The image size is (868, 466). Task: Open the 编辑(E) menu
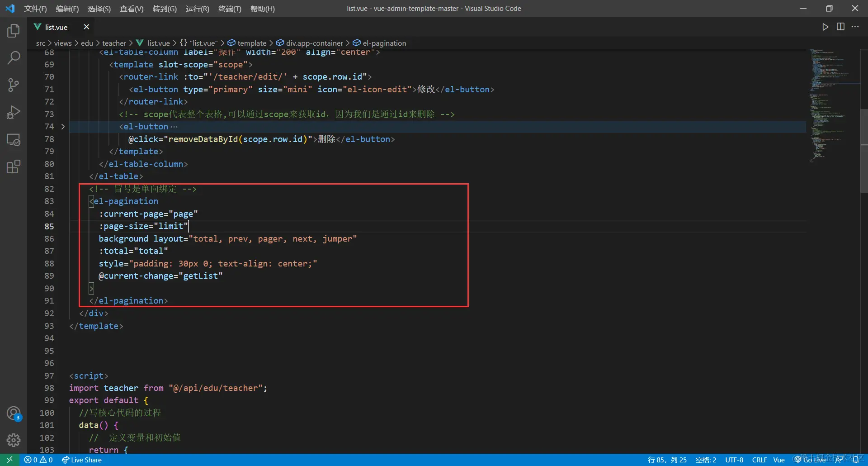tap(67, 9)
